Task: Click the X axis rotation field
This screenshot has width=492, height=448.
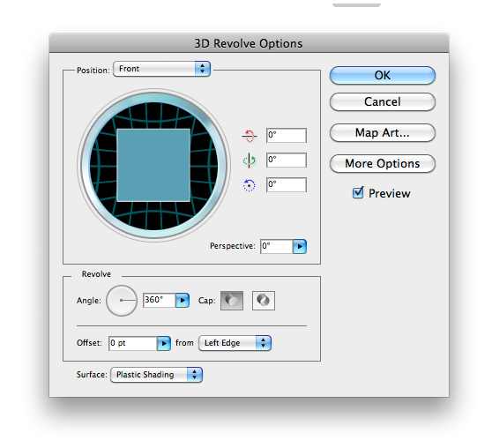Action: tap(287, 135)
